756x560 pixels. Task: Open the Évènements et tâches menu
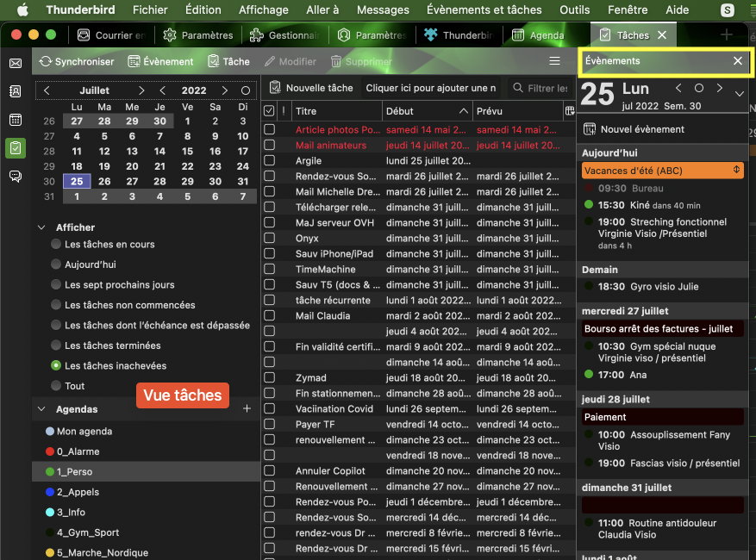coord(484,10)
